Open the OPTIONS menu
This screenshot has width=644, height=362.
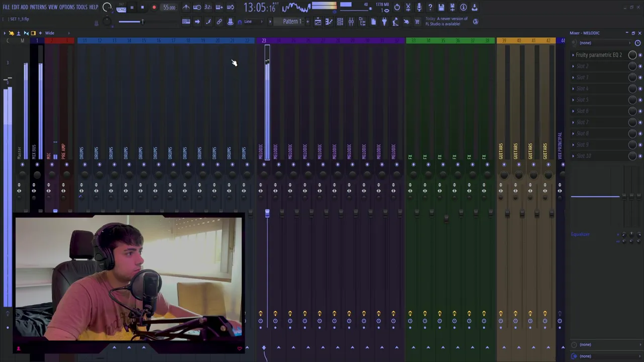[67, 7]
